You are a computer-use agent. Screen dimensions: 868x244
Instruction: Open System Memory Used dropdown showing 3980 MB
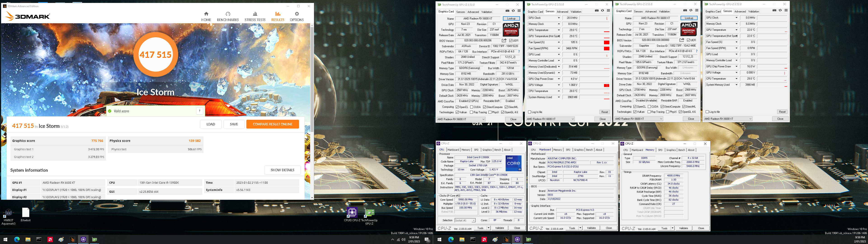tap(736, 84)
